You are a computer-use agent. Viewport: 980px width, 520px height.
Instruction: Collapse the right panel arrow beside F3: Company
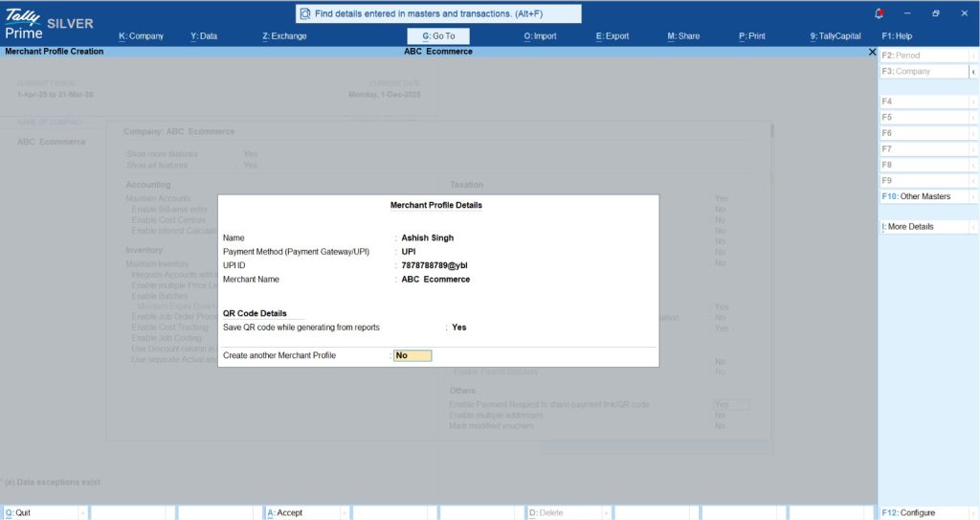coord(973,71)
